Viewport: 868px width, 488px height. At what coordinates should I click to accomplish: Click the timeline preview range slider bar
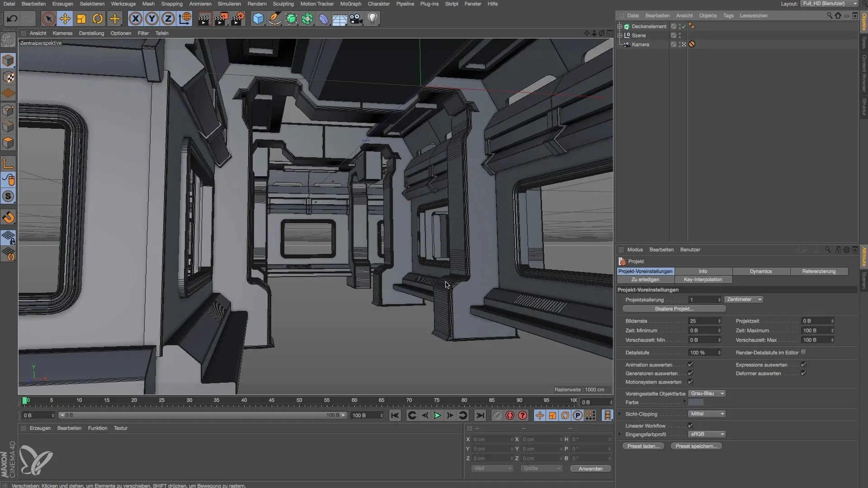click(x=203, y=415)
